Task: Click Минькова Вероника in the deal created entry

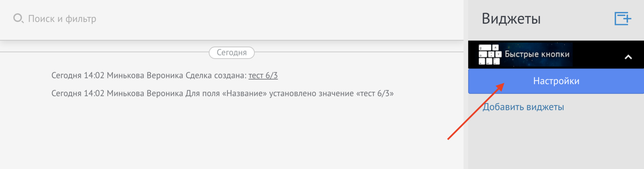Action: pos(145,75)
